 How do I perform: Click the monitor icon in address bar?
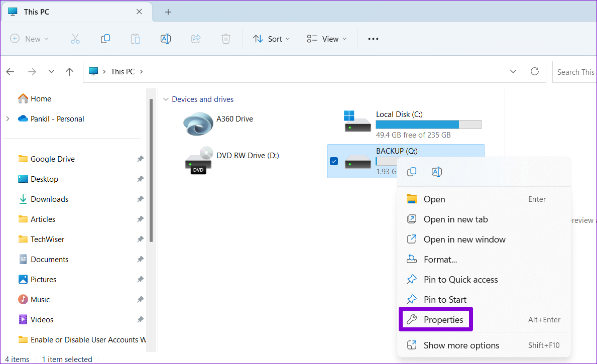pos(93,72)
